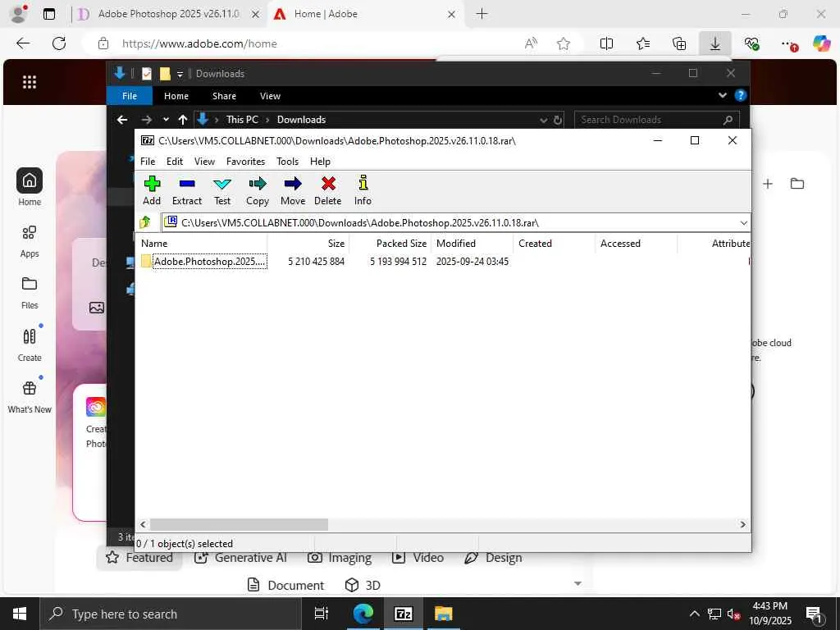This screenshot has height=630, width=840.
Task: Open Files in Adobe sidebar
Action: tap(30, 293)
